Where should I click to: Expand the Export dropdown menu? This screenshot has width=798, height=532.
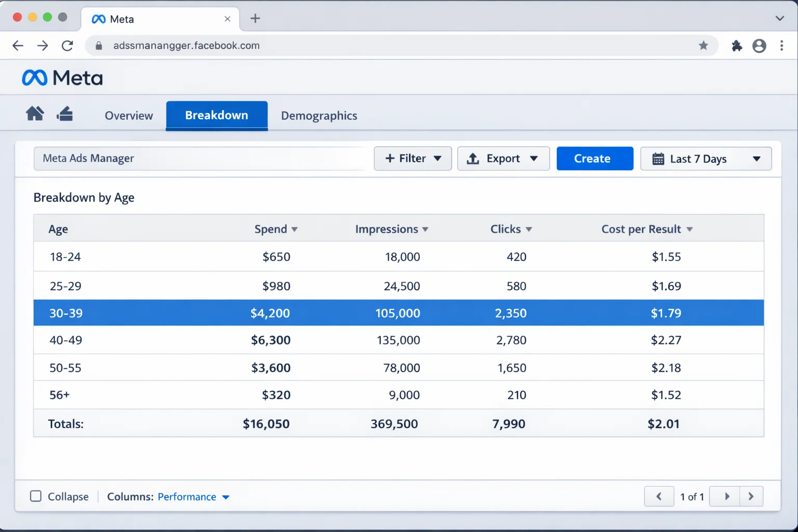point(503,158)
